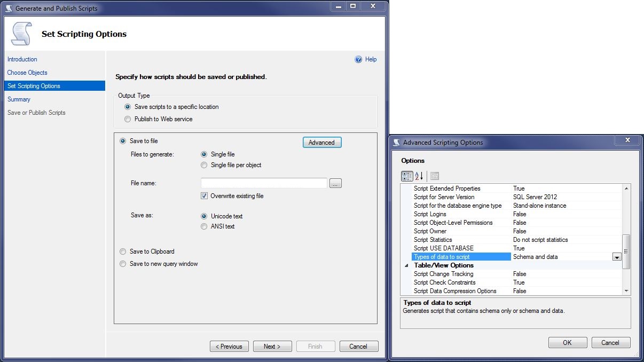644x362 pixels.
Task: Click the File name text field
Action: (264, 184)
